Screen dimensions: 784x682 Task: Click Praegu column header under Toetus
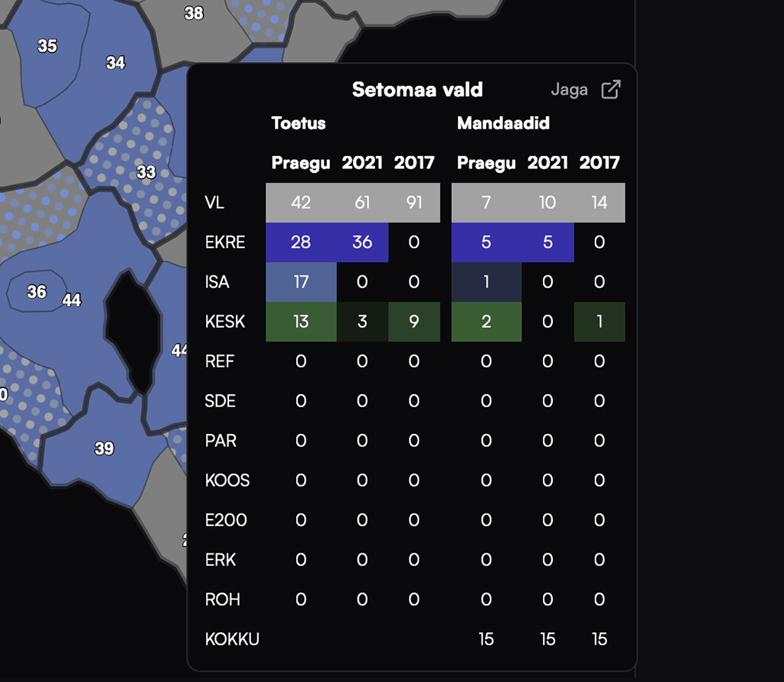pos(301,162)
